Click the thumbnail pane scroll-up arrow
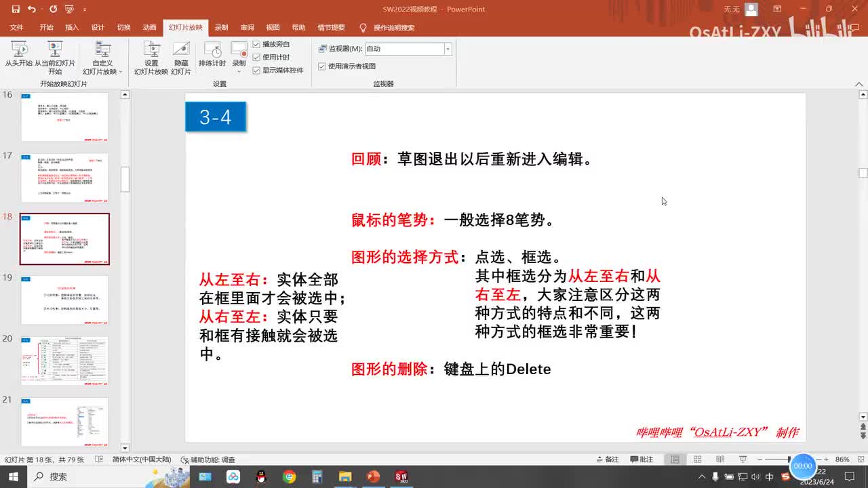 (125, 95)
